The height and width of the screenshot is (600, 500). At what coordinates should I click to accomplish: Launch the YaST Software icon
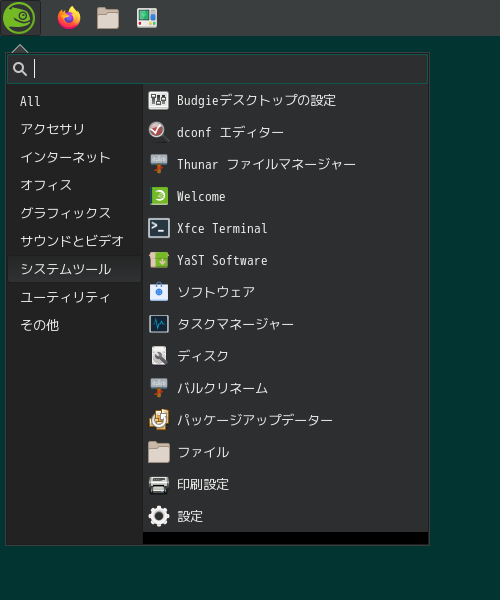click(159, 260)
